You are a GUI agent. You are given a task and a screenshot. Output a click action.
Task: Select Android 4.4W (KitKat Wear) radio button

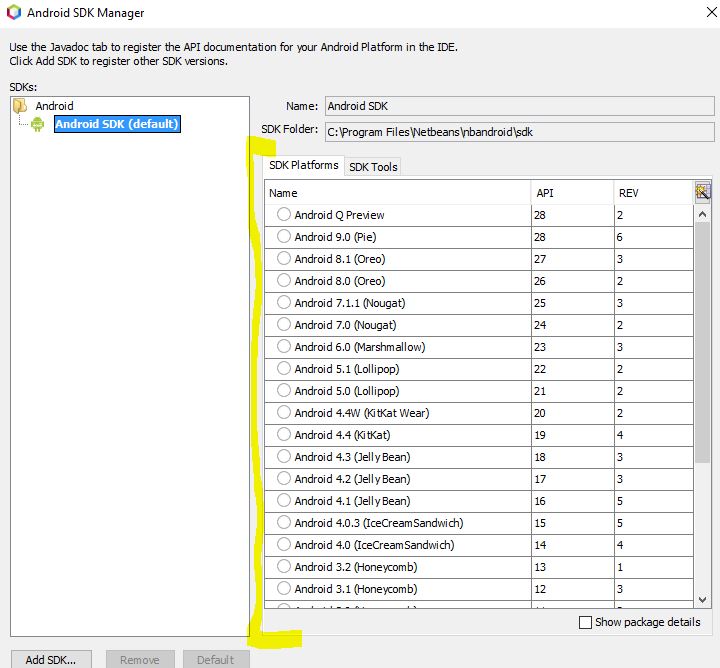click(284, 412)
